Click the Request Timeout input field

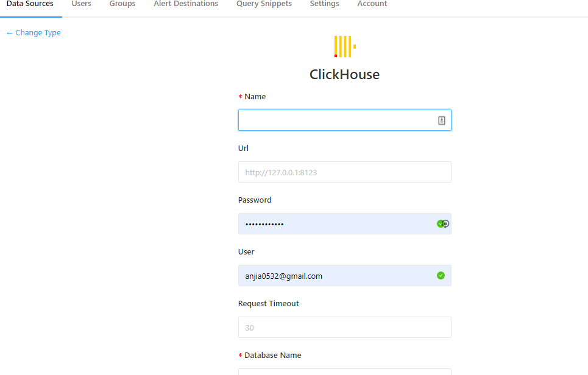[345, 328]
